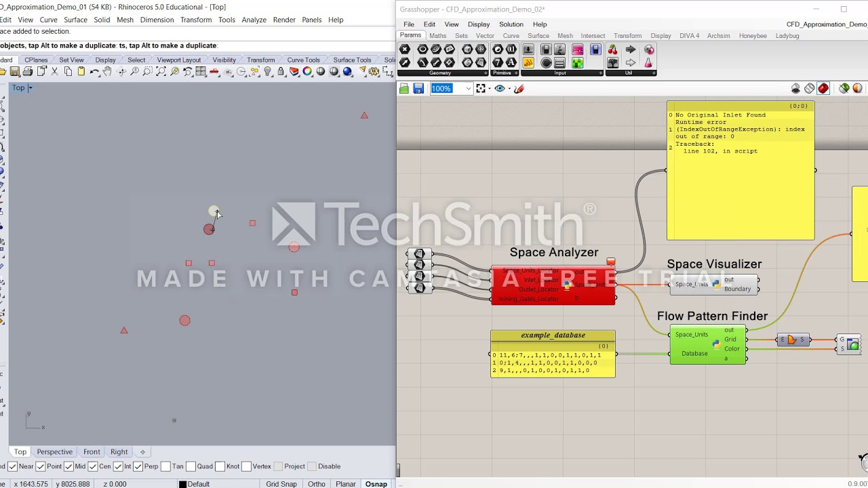Viewport: 868px width, 488px height.
Task: Toggle Grid Snap in status bar
Action: (x=281, y=484)
